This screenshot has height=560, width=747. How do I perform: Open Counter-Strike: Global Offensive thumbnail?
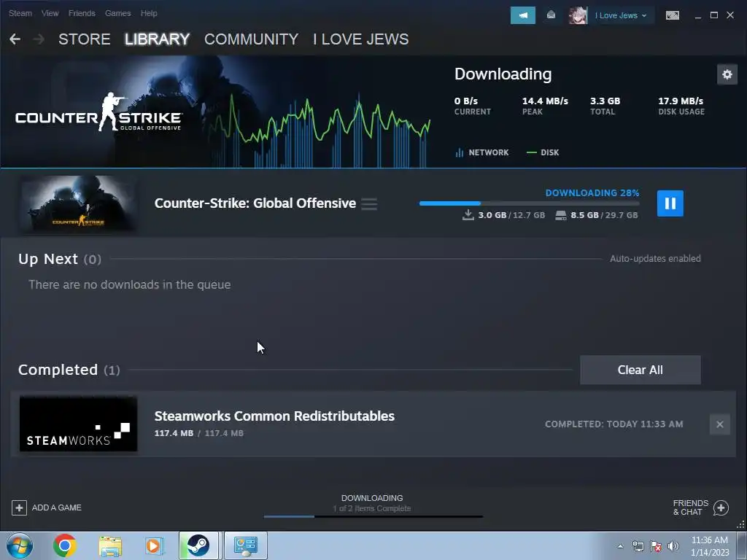[79, 203]
